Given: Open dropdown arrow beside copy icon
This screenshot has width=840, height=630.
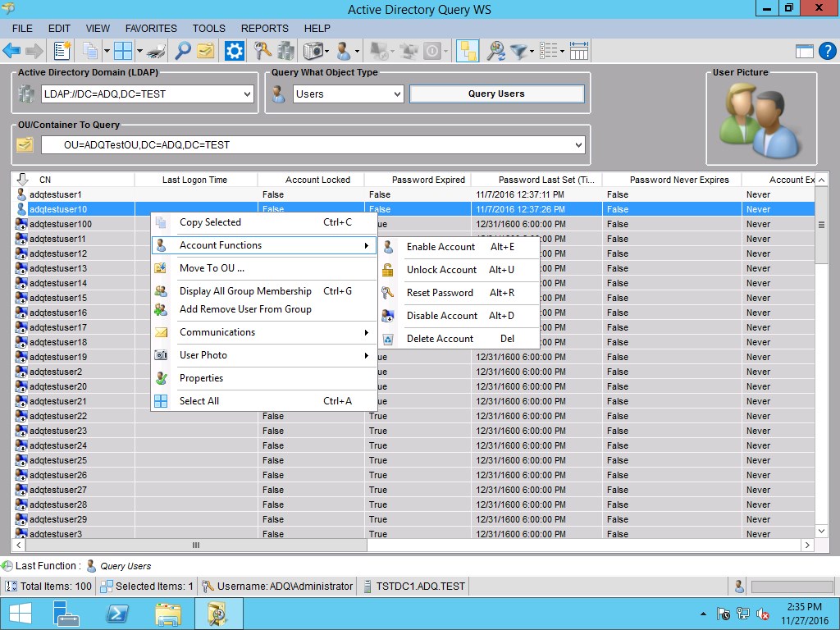Looking at the screenshot, I should point(107,52).
